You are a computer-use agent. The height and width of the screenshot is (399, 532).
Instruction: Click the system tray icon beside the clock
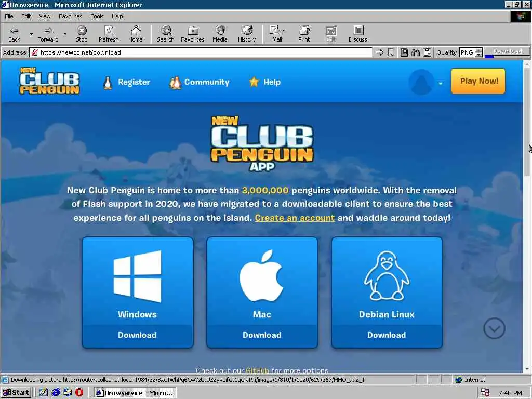485,393
